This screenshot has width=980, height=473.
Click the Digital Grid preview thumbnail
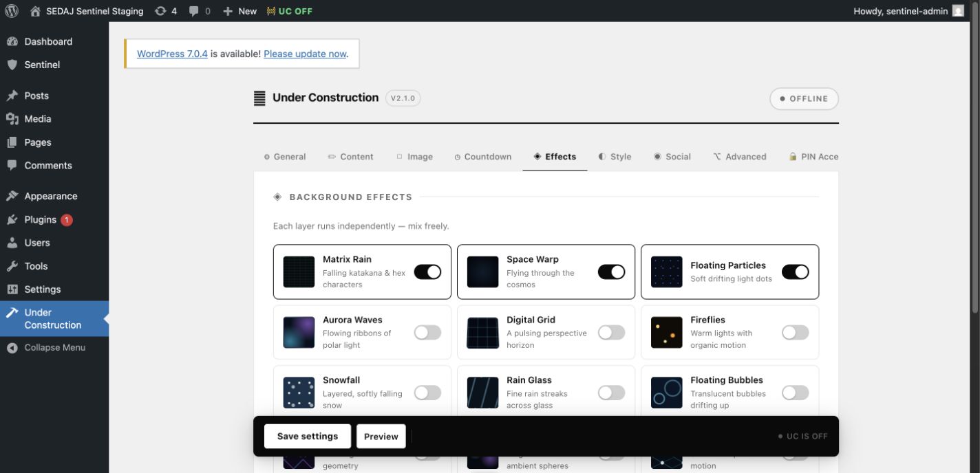pos(482,332)
